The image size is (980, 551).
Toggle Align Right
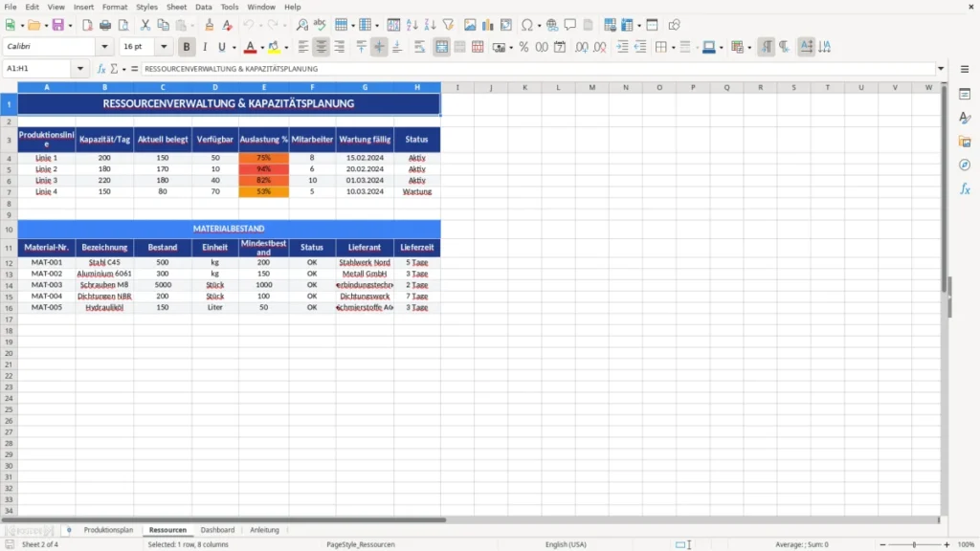[x=340, y=47]
